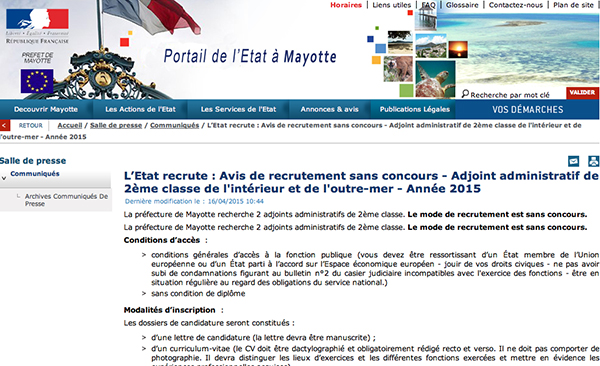Click the lettre de candidature bullet text
The width and height of the screenshot is (600, 366).
(x=263, y=338)
